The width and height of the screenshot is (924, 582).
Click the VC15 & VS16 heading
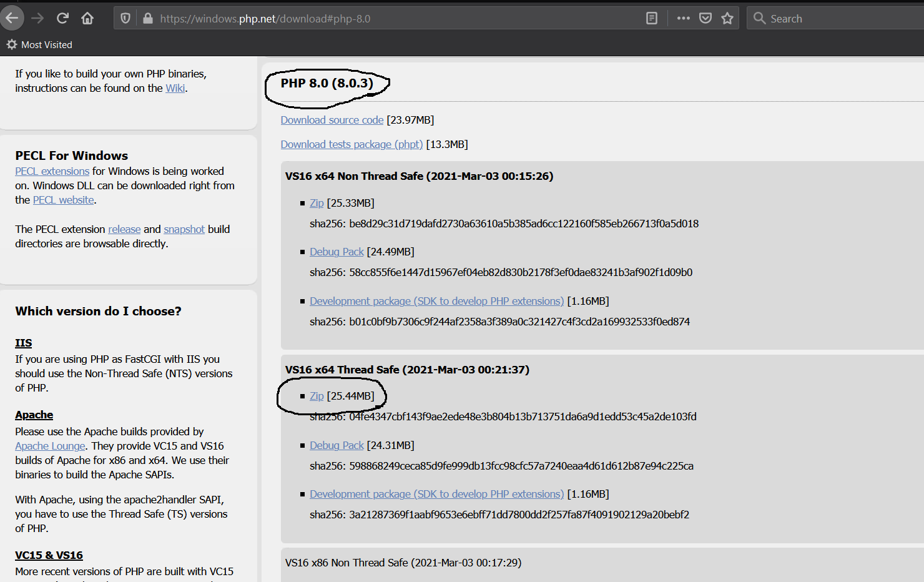(x=49, y=555)
